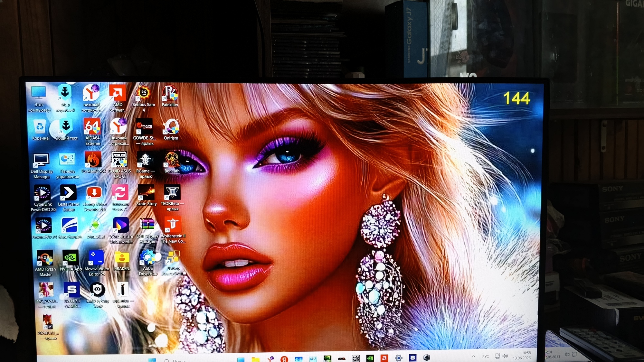Image resolution: width=644 pixels, height=362 pixels.
Task: Launch the TEORBeta ярлык shortcut
Action: tap(172, 197)
